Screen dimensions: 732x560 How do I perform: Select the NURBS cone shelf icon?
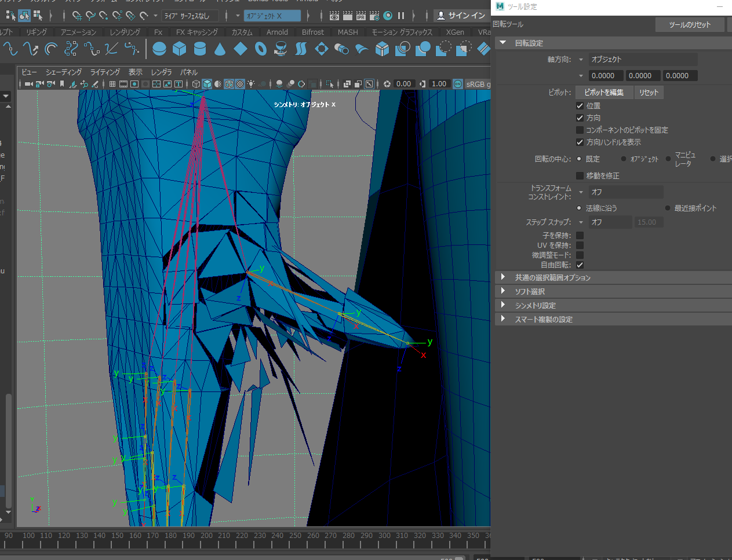(220, 49)
